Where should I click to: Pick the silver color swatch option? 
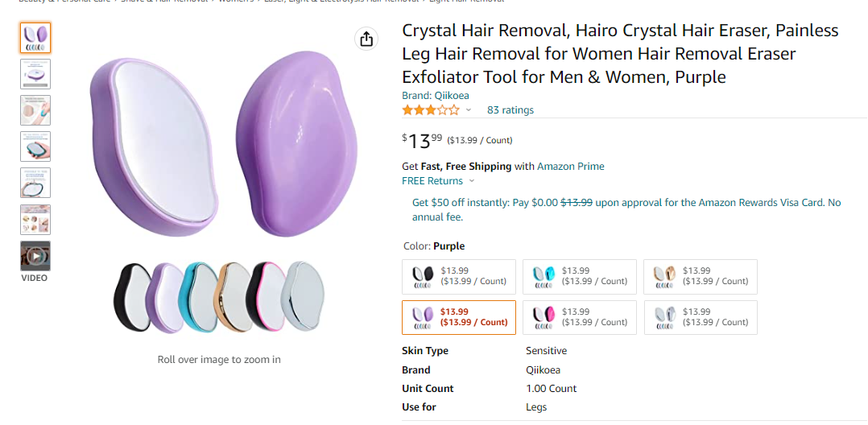(x=701, y=317)
